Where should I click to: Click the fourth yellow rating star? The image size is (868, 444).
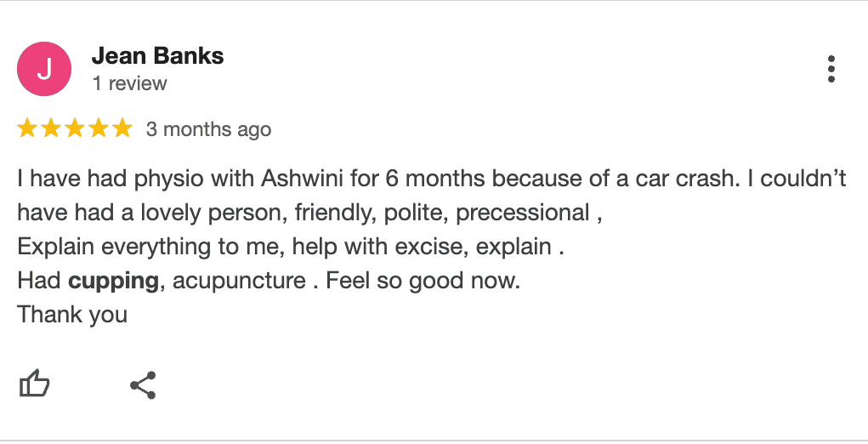pyautogui.click(x=99, y=128)
